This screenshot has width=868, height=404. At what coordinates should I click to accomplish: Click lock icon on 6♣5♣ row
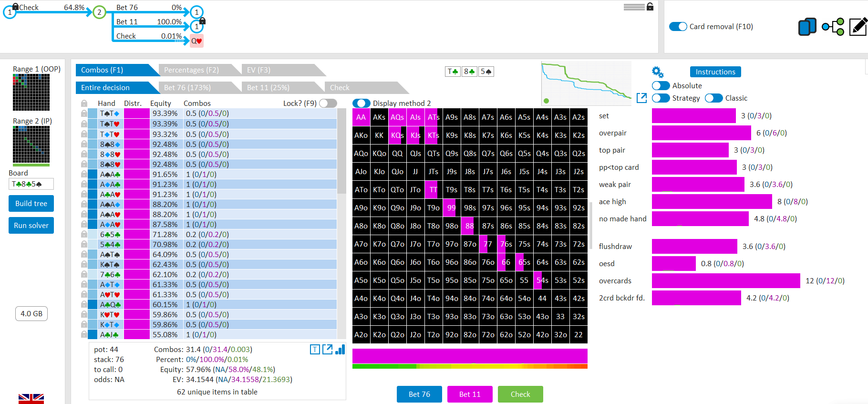tap(84, 235)
